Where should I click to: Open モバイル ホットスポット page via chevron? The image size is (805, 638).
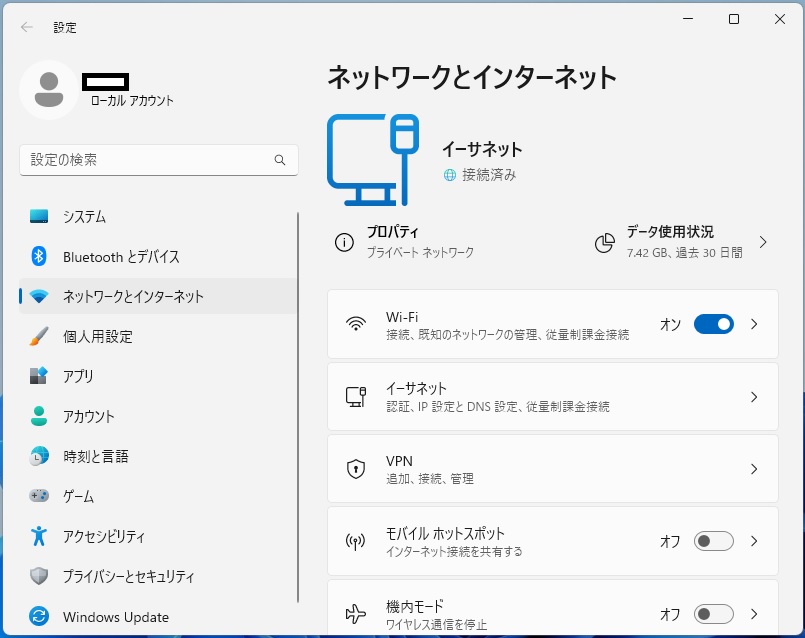pos(754,541)
